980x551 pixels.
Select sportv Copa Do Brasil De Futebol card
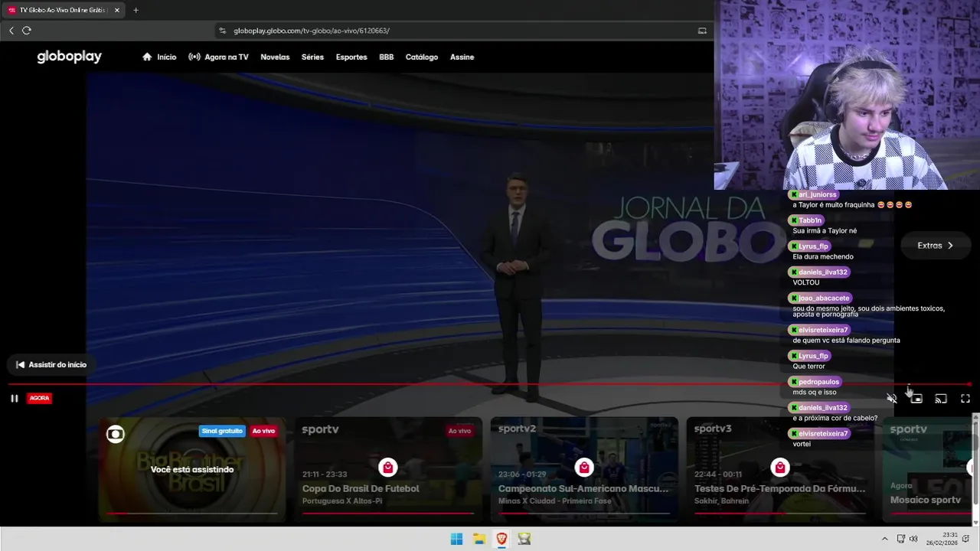pos(387,469)
